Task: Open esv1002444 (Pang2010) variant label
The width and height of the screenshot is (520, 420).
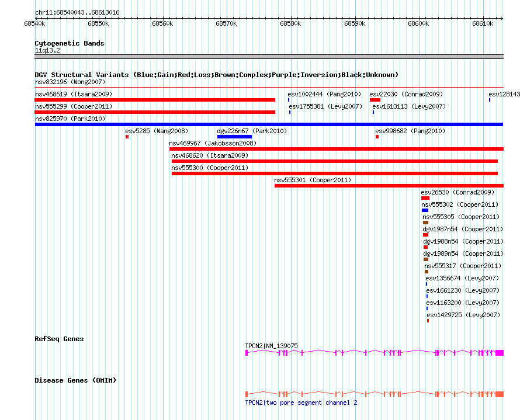Action: [324, 94]
